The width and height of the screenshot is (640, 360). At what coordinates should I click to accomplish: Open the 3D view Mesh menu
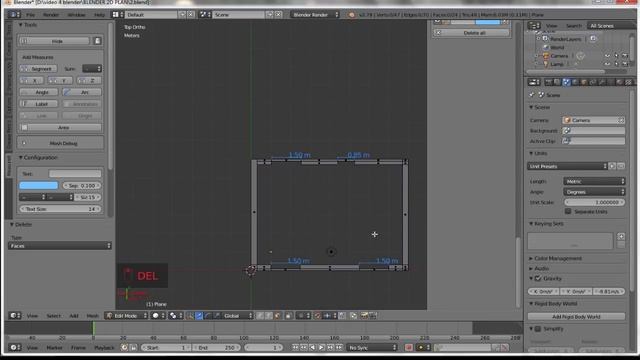point(93,316)
